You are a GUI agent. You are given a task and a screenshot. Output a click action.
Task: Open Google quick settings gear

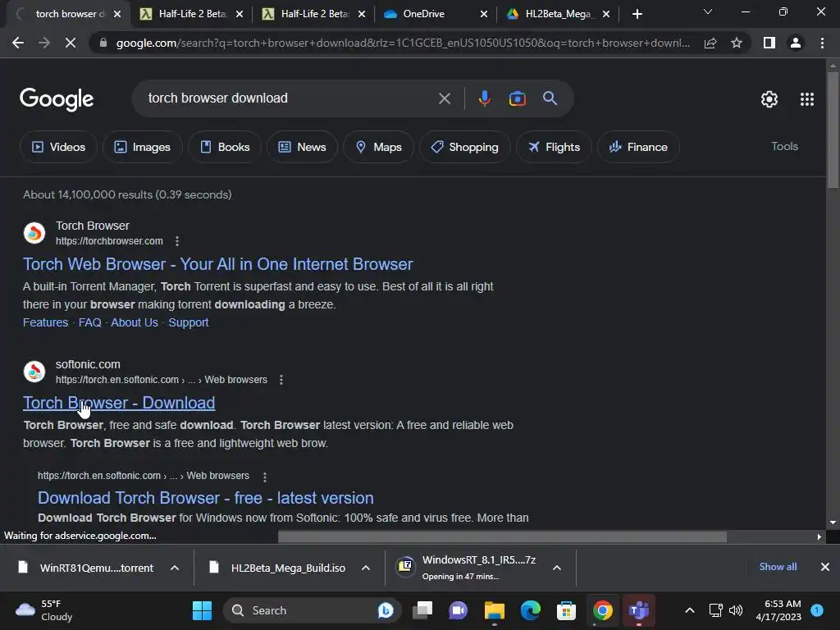click(x=769, y=99)
